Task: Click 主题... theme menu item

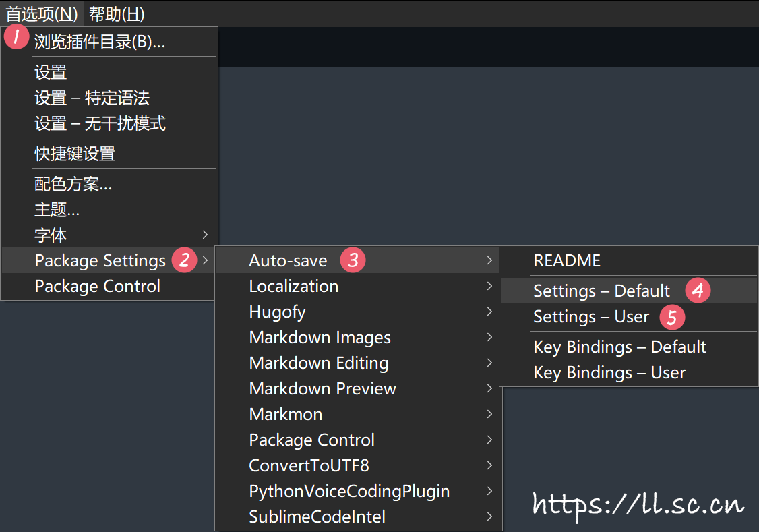Action: point(57,210)
